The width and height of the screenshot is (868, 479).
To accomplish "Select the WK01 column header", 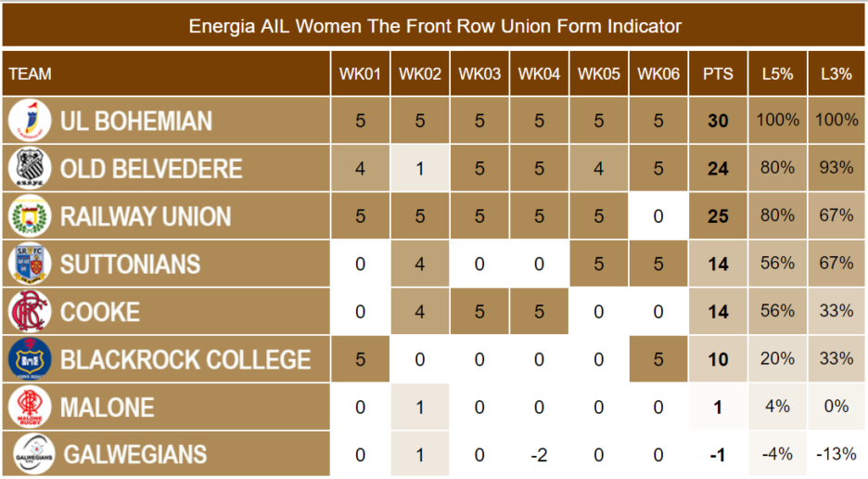I will [361, 73].
